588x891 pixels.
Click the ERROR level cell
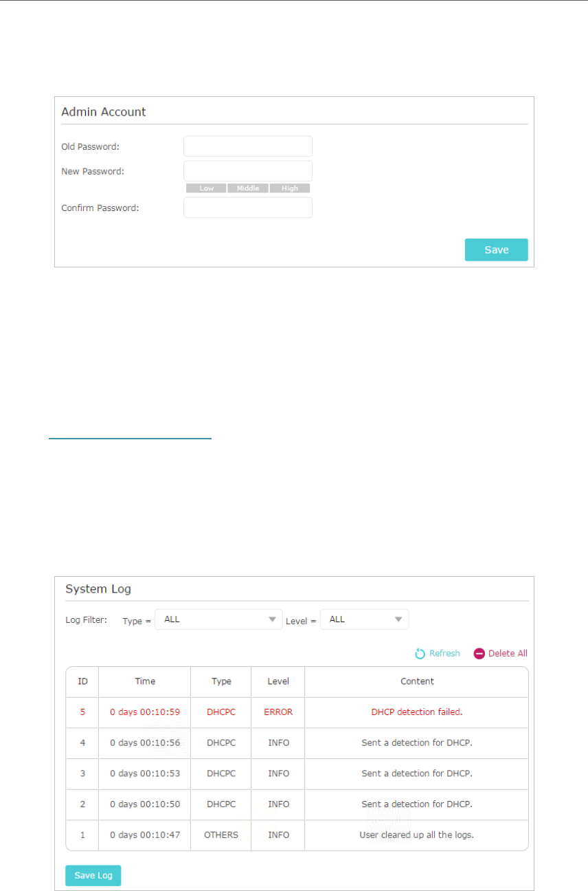click(x=278, y=712)
